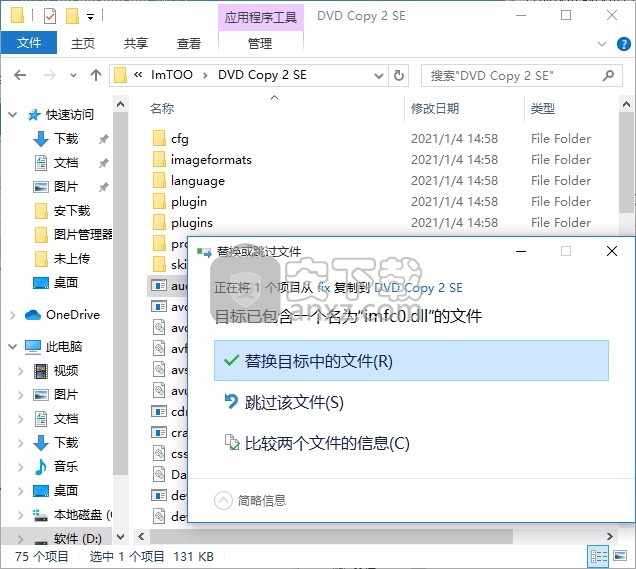Switch to the 主页 Home tab
Image resolution: width=636 pixels, height=569 pixels.
pos(83,43)
